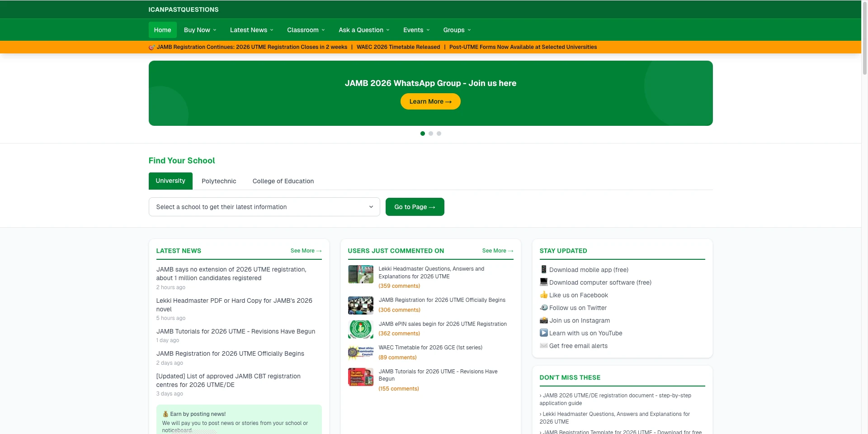Click the (306 comments) link
The width and height of the screenshot is (868, 434).
coord(399,310)
